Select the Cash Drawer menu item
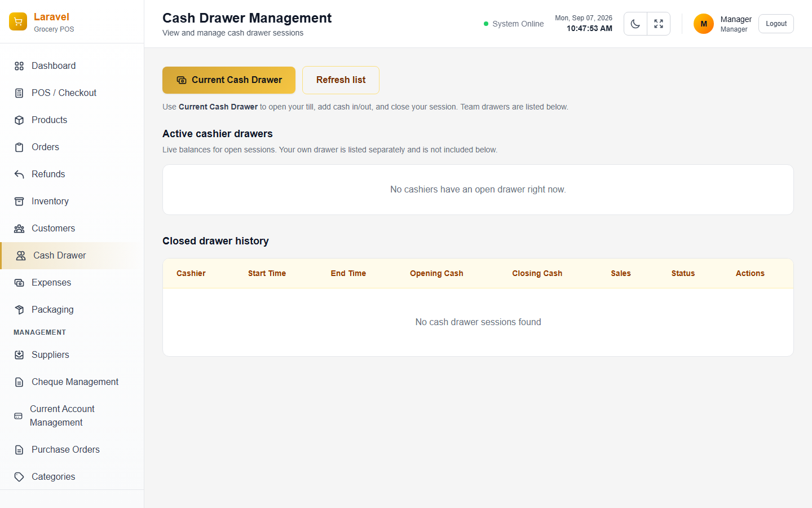This screenshot has width=812, height=508. coord(72,256)
